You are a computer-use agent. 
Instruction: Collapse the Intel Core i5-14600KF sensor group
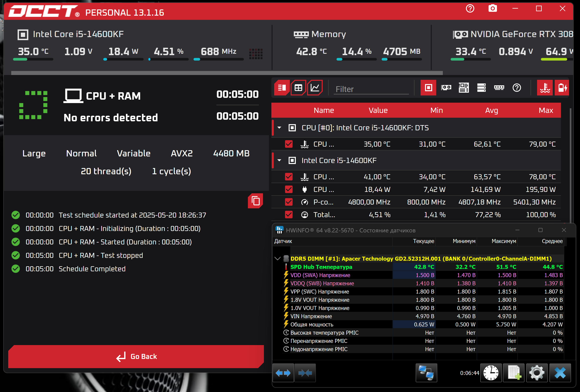tap(279, 160)
